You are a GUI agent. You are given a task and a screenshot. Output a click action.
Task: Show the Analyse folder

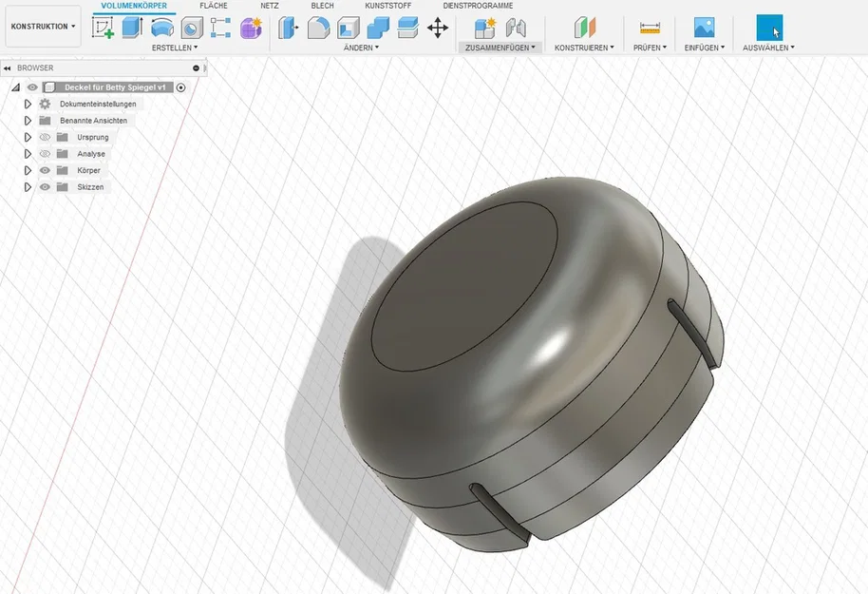(x=45, y=153)
